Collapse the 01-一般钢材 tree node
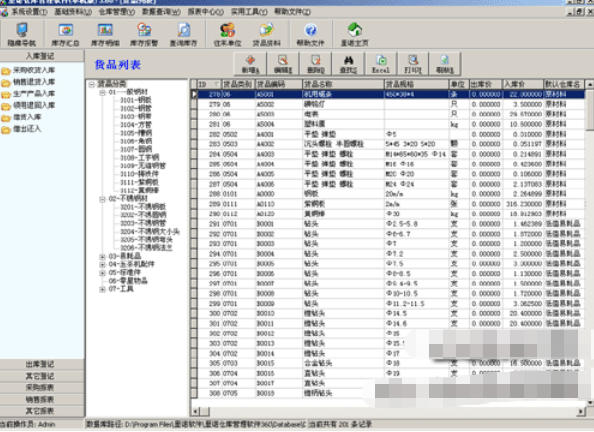 pyautogui.click(x=102, y=92)
